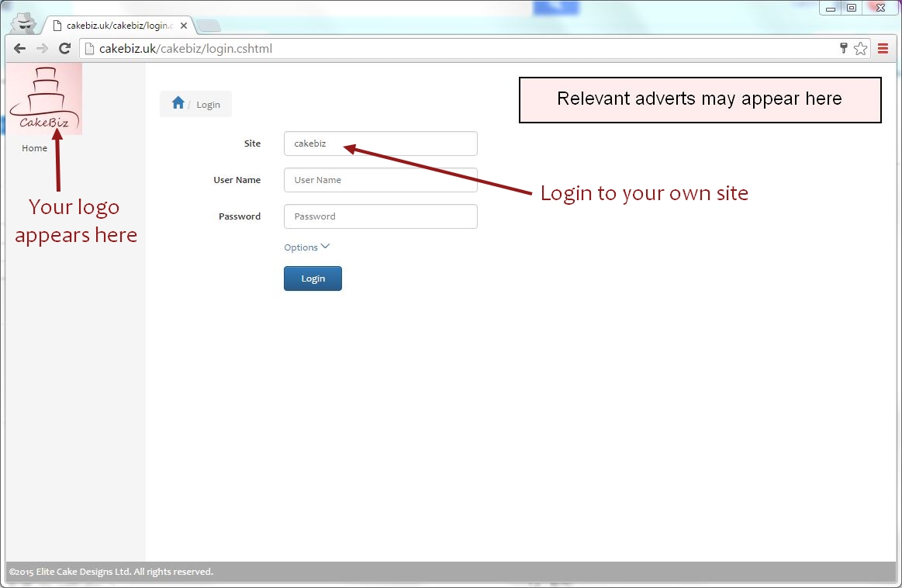Select the Login breadcrumb item

[x=208, y=104]
